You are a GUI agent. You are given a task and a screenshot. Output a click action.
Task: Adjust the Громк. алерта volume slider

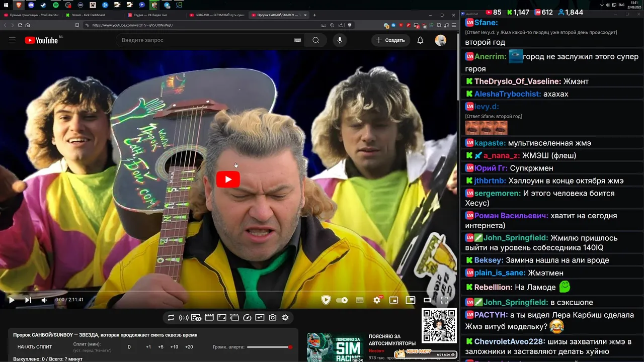coord(270,347)
